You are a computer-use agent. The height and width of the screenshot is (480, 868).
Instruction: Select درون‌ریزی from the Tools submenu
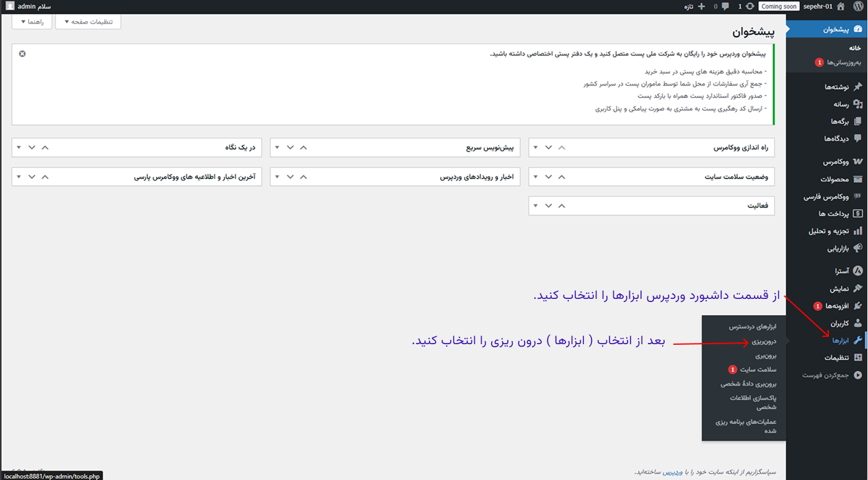click(x=764, y=341)
